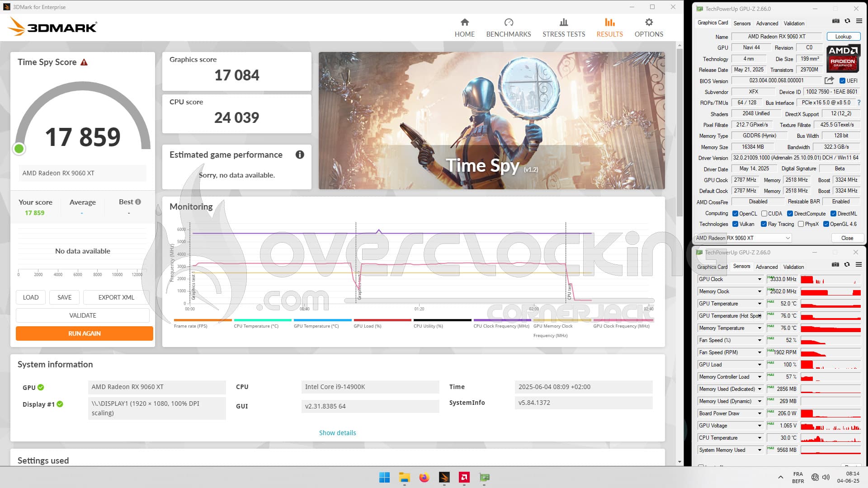This screenshot has height=488, width=868.
Task: Click the 3DMark taskbar icon
Action: coord(444,477)
